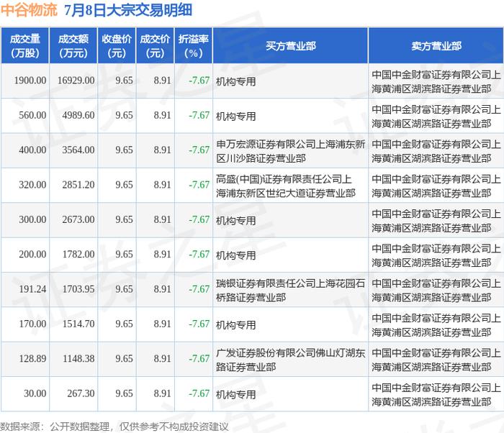Click the 9.65 closing price in 128.89 row
This screenshot has height=433, width=504.
[x=124, y=358]
